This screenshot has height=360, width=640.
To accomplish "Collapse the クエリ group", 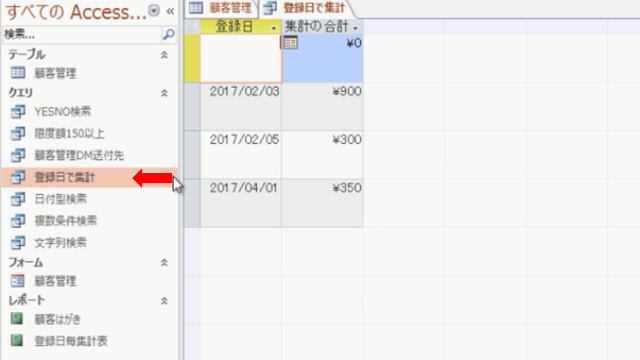I will click(164, 93).
